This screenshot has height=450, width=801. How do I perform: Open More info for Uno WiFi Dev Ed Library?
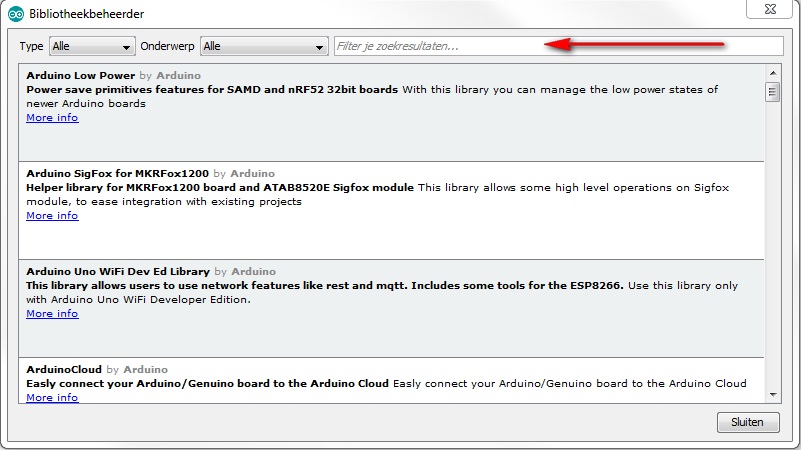(x=52, y=314)
